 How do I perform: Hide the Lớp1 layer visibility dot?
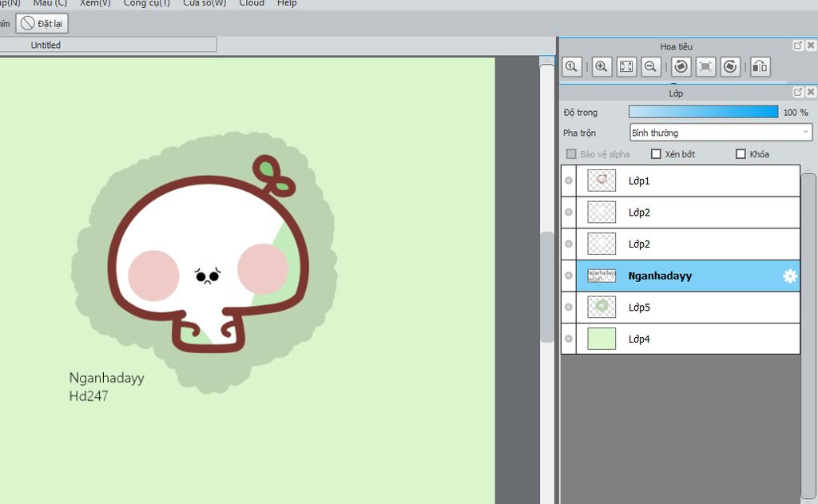(x=569, y=181)
